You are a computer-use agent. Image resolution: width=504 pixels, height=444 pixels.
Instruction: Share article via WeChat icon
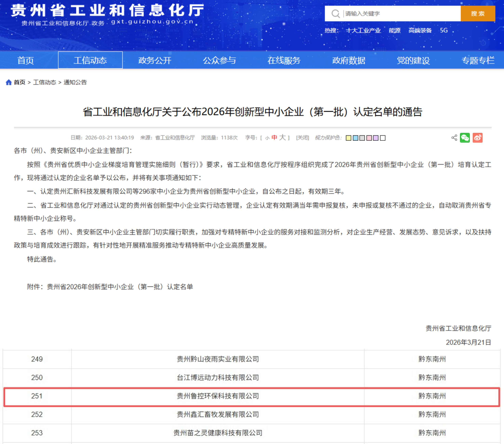465,138
